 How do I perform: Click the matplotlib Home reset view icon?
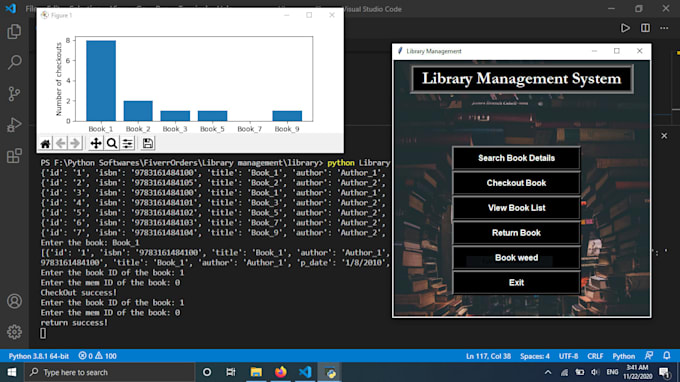[x=45, y=144]
